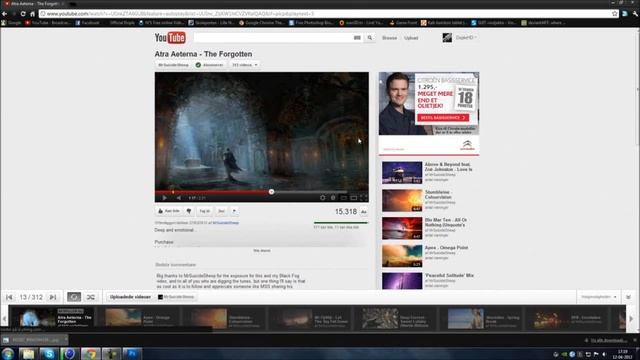Click the Share button below the video

pyautogui.click(x=221, y=211)
